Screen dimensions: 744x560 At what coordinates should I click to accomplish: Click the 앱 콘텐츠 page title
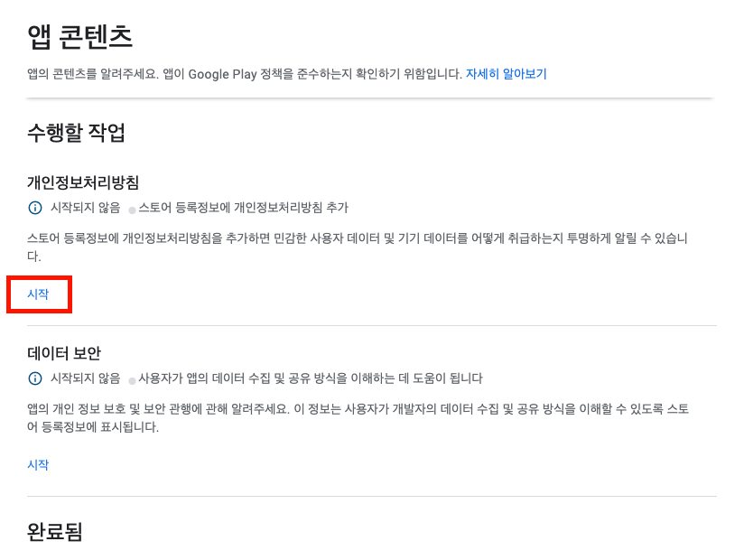pos(79,36)
